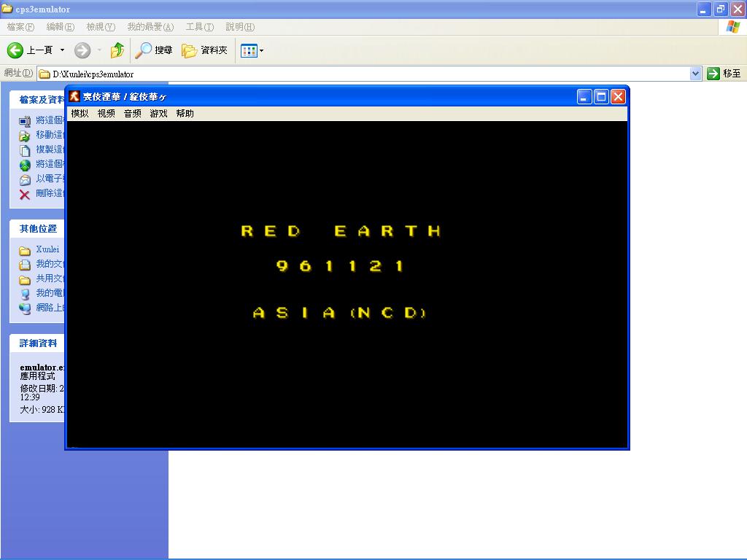Click the red X delete file icon

[x=25, y=194]
